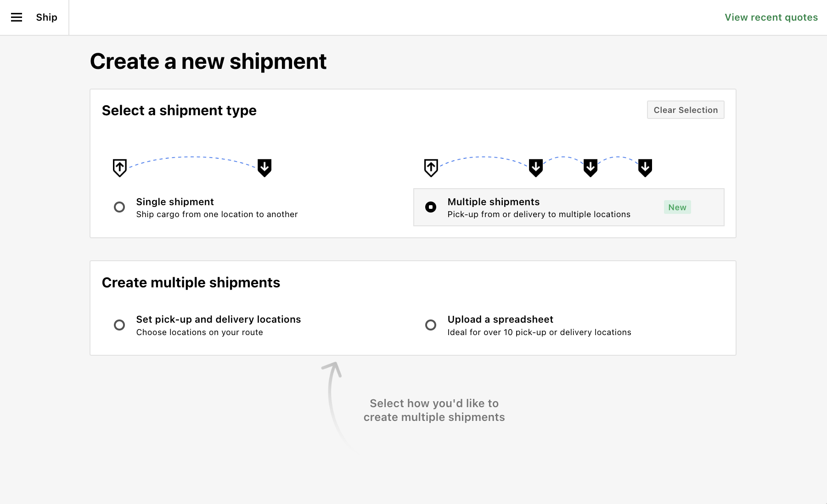Screen dimensions: 827x504
Task: Click the Upload a spreadsheet label text
Action: [501, 319]
